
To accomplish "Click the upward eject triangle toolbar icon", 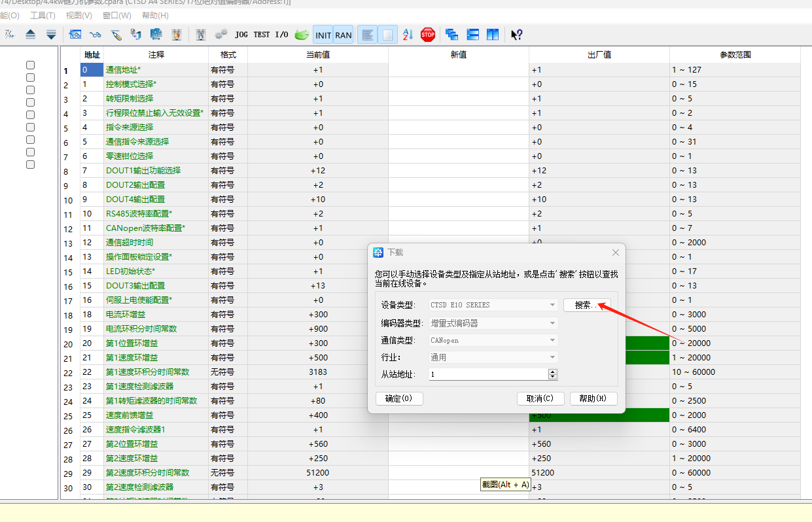I will pyautogui.click(x=31, y=35).
